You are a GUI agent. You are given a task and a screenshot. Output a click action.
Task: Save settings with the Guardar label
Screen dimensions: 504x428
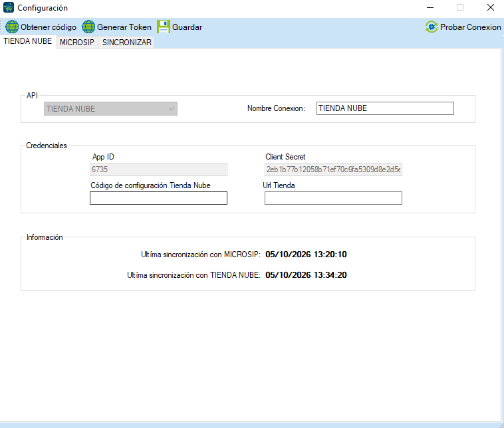click(187, 27)
